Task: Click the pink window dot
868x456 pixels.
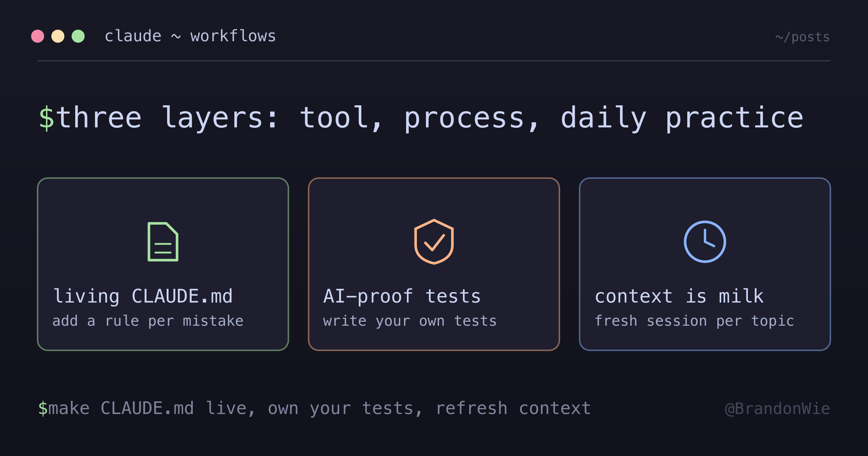Action: click(38, 36)
